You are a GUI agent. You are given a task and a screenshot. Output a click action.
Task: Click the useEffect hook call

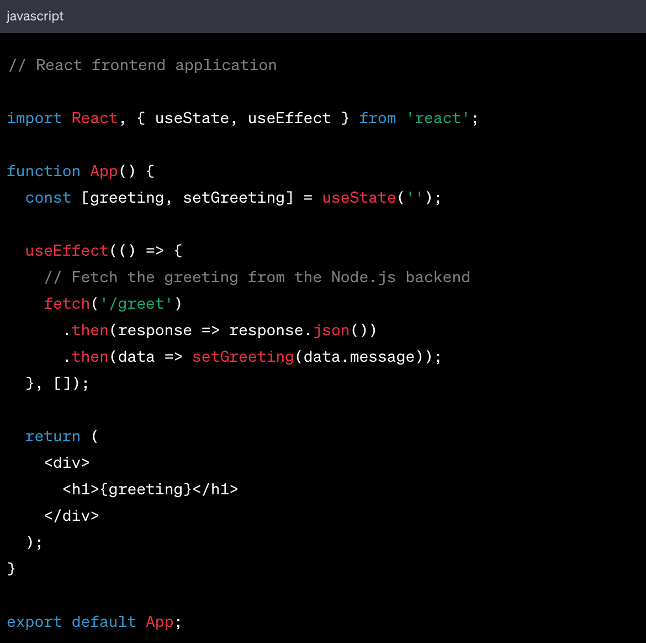point(66,250)
